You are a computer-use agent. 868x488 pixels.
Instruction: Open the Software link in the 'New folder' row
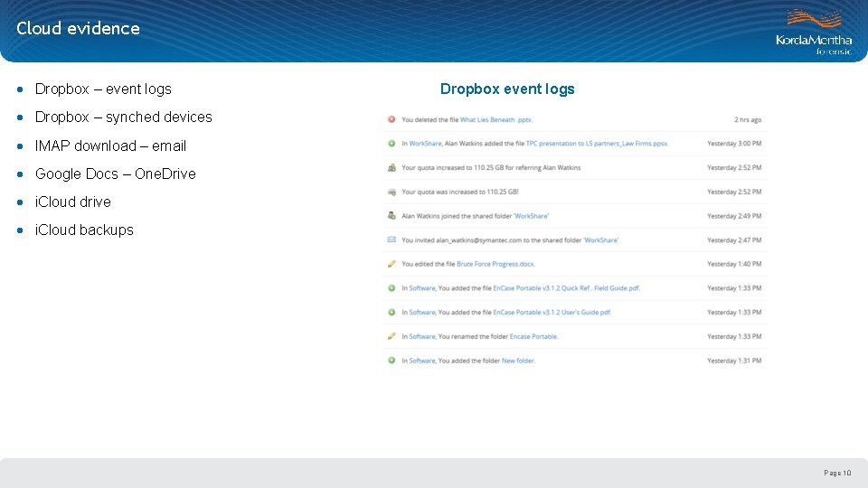tap(422, 361)
